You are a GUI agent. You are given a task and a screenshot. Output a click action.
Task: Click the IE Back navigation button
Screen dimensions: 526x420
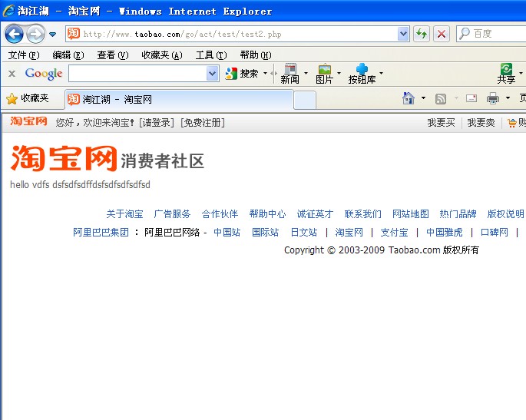14,34
